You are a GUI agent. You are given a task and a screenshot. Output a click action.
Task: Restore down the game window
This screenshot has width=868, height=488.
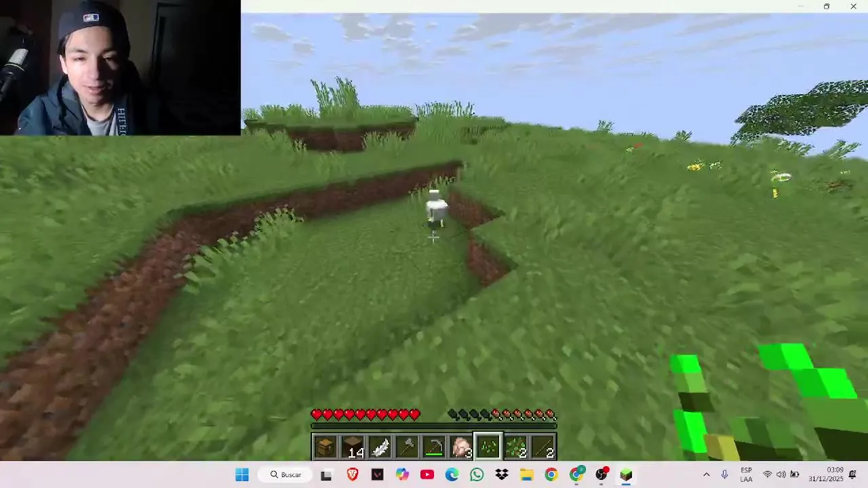click(826, 6)
